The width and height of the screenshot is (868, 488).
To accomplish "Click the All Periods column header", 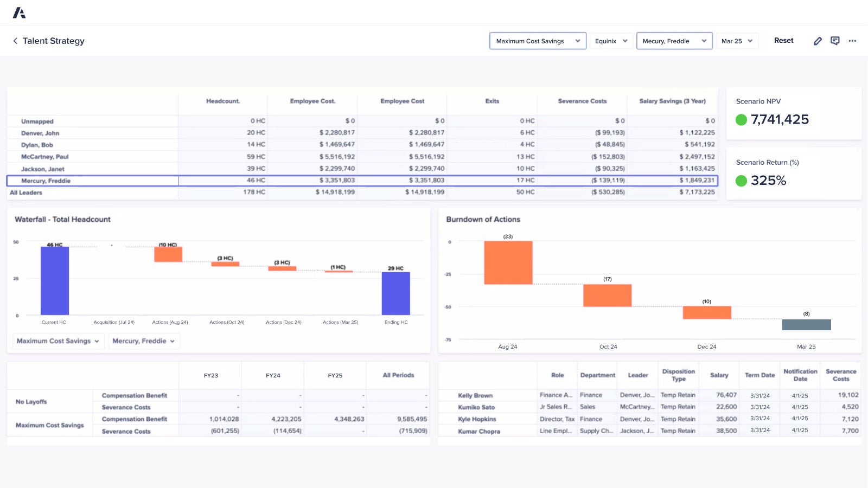I will [x=398, y=375].
